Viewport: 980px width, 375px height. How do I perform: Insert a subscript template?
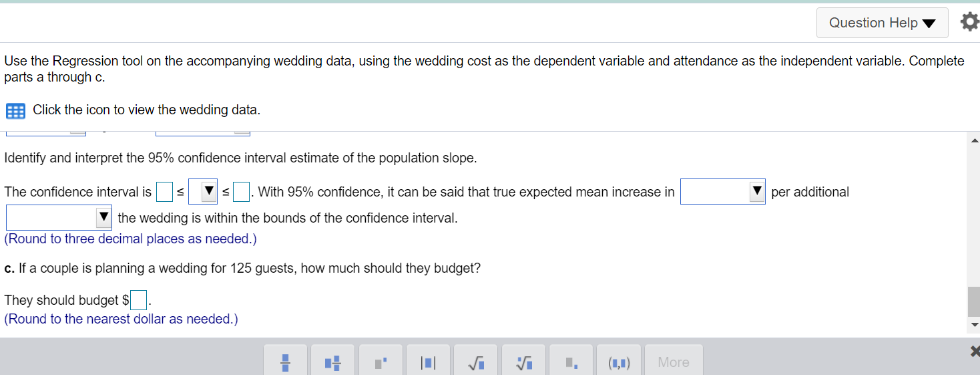coord(570,362)
